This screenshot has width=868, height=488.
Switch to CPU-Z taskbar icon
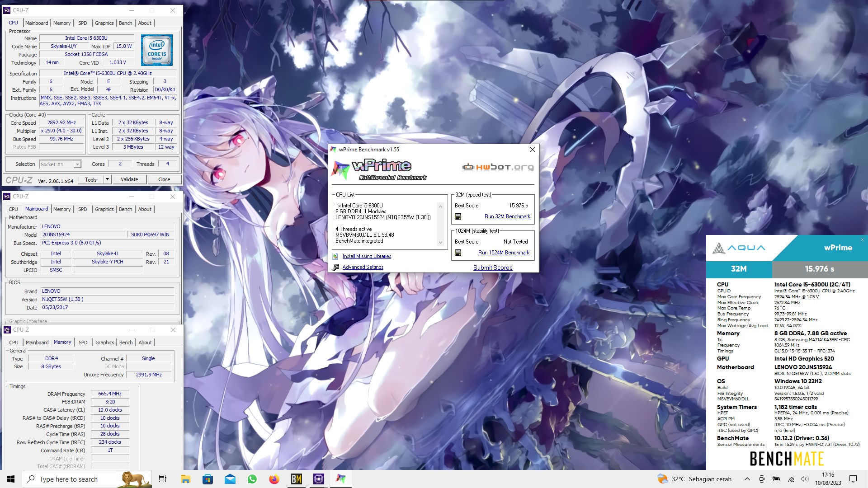319,479
